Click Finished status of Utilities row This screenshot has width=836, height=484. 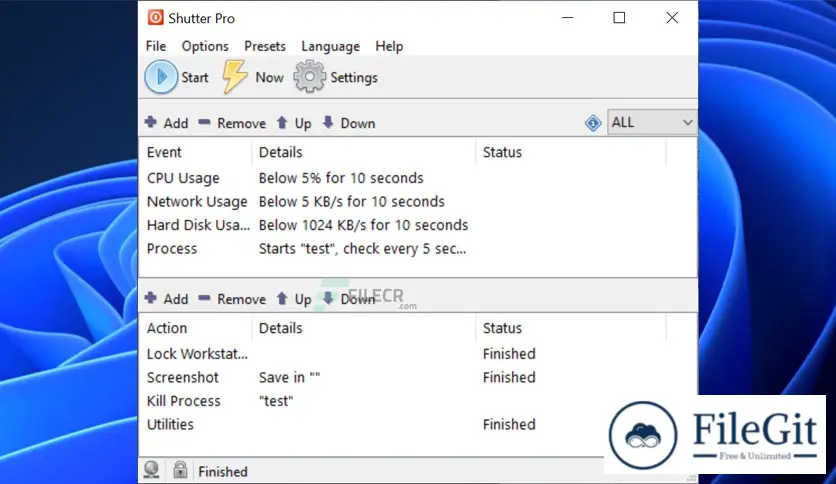[x=509, y=424]
